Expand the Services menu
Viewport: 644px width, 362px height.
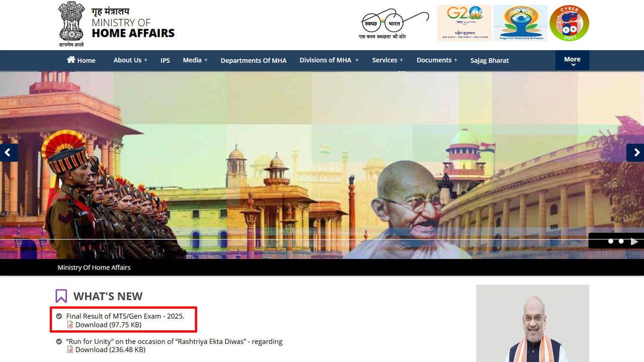click(x=387, y=60)
